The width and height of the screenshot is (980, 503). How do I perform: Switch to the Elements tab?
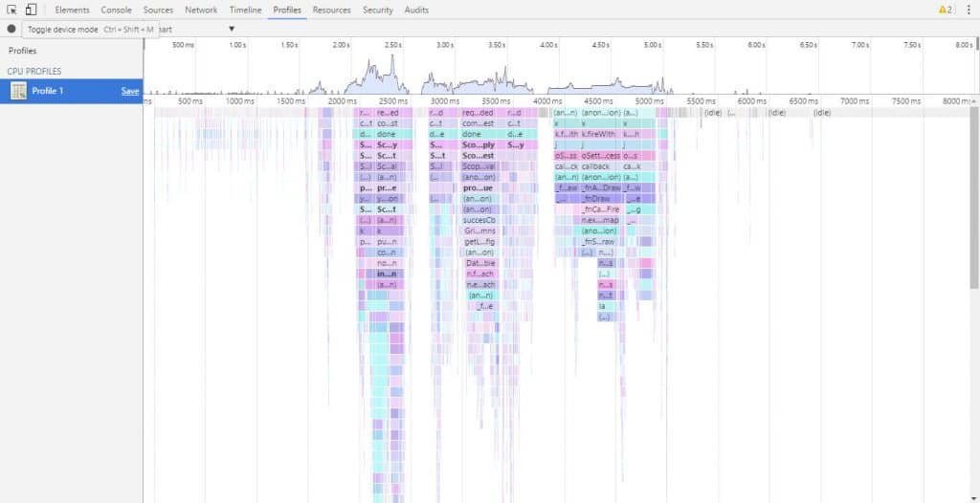pos(73,10)
